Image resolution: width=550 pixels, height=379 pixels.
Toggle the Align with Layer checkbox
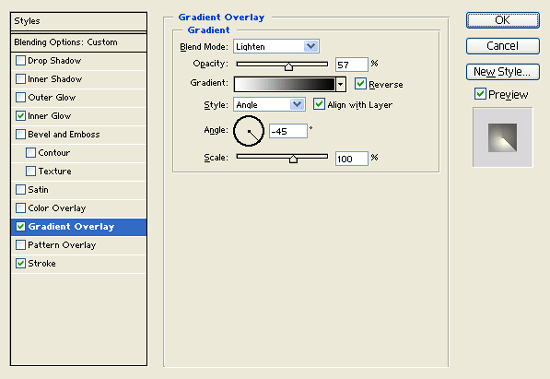(318, 104)
